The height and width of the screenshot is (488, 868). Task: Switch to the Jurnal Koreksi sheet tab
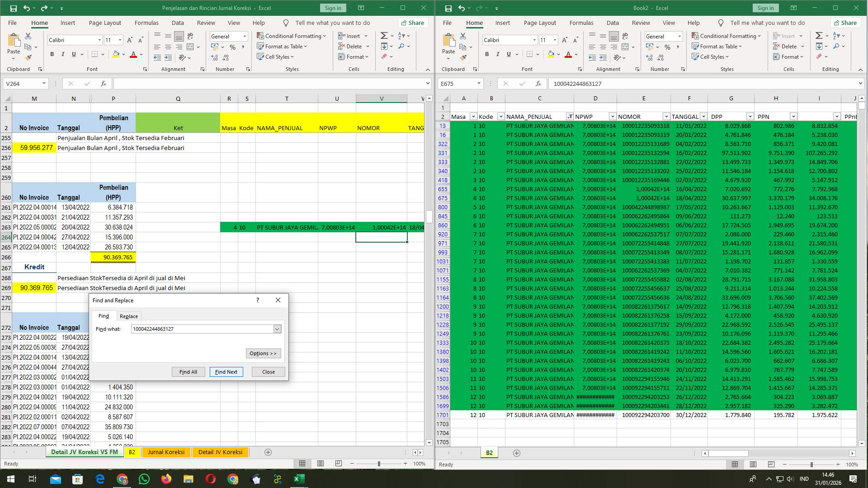tap(166, 452)
